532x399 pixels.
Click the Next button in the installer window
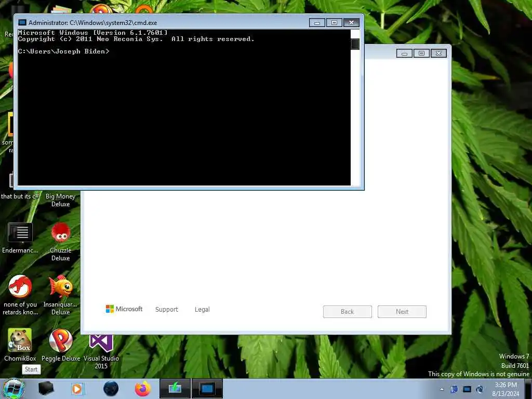tap(402, 312)
